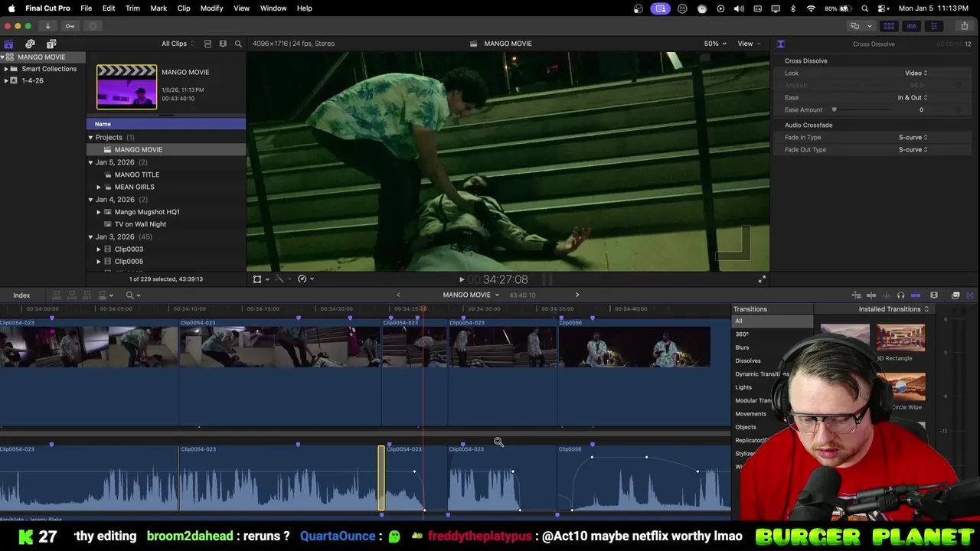Open the viewer View options menu
The width and height of the screenshot is (980, 551).
point(748,44)
